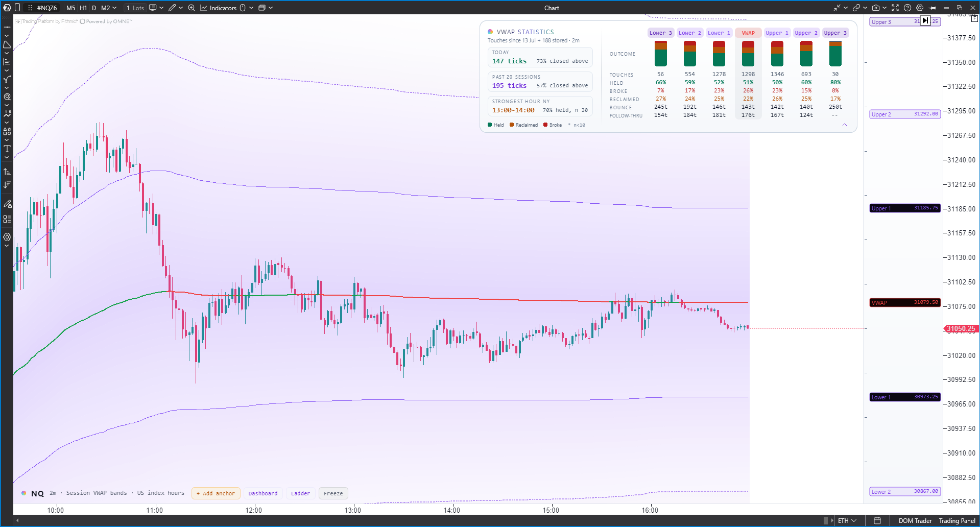The image size is (980, 527).
Task: Click the fullscreen expand arrows icon
Action: (895, 8)
